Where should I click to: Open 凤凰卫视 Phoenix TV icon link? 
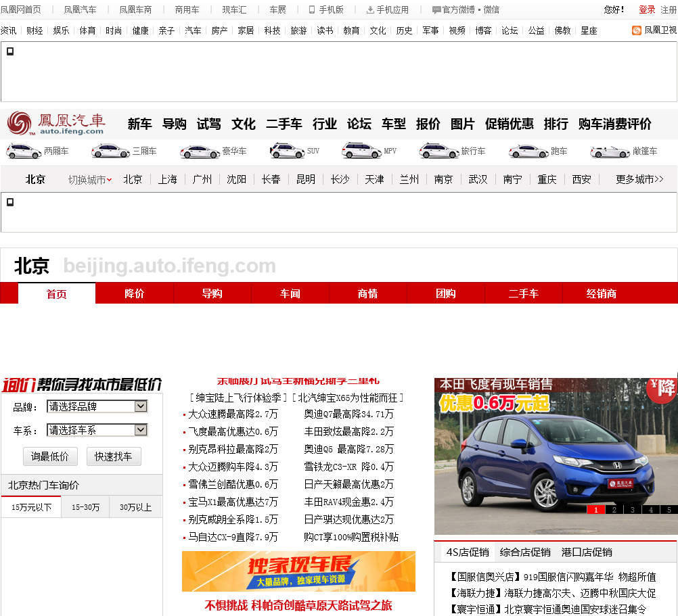tap(654, 30)
